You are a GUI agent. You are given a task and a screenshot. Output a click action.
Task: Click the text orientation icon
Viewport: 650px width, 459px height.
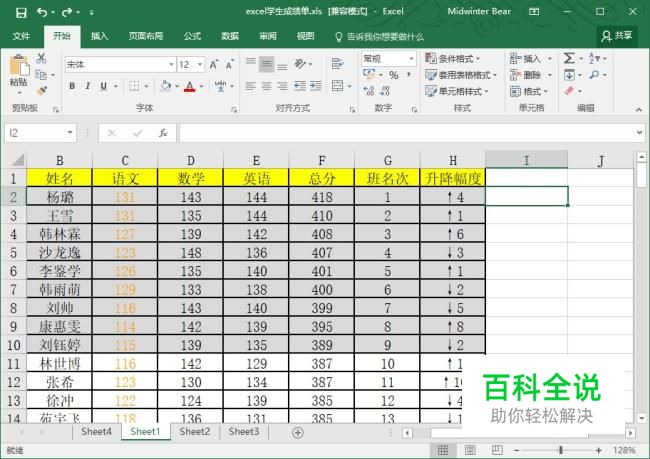tap(301, 63)
